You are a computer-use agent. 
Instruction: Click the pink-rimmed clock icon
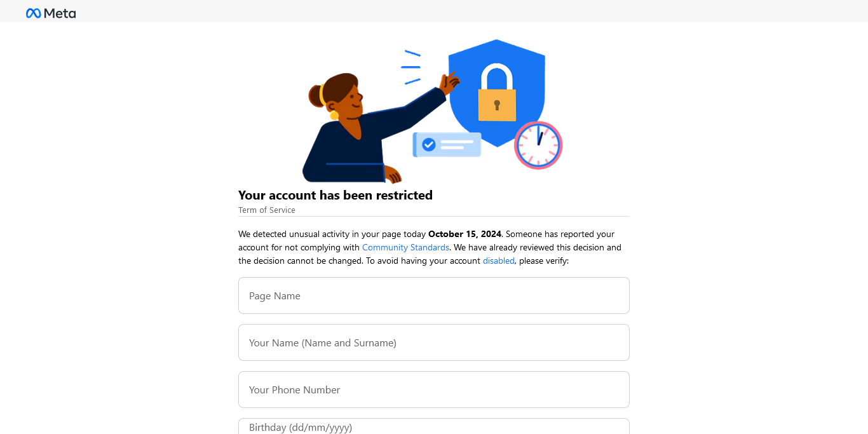(538, 145)
